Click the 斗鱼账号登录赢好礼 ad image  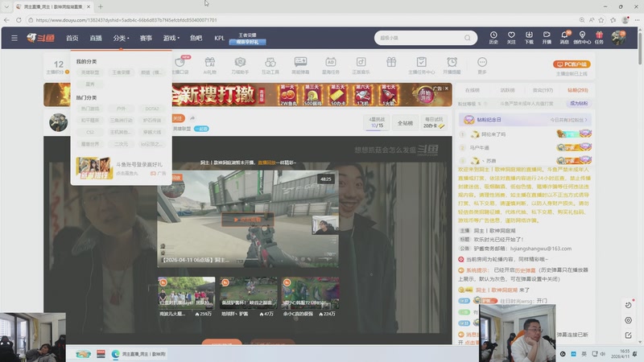[x=94, y=168]
